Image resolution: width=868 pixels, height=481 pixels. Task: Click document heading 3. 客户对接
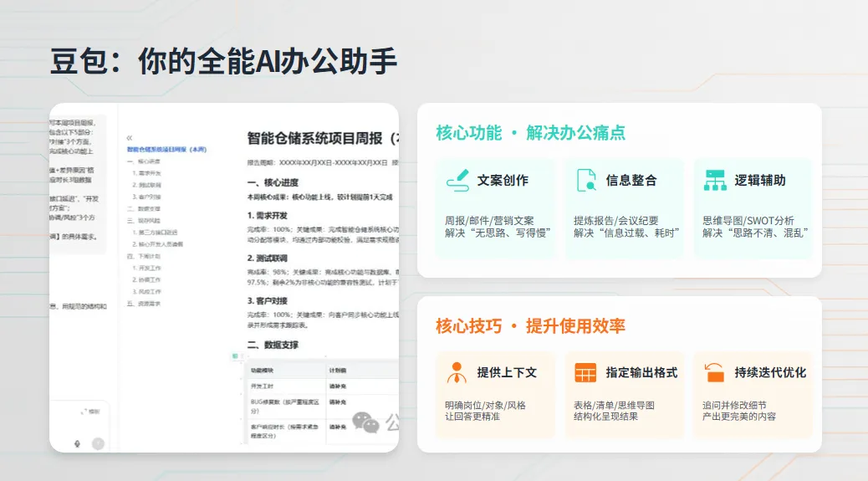click(268, 300)
